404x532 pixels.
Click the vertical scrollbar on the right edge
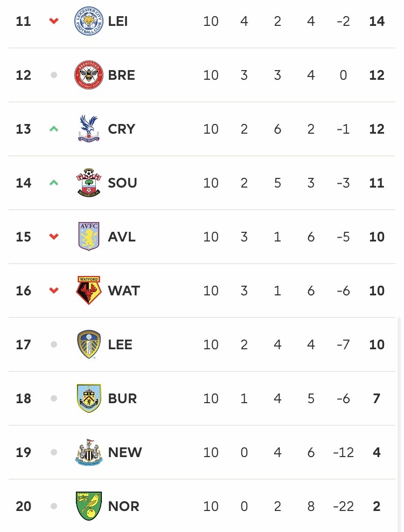coord(399,424)
